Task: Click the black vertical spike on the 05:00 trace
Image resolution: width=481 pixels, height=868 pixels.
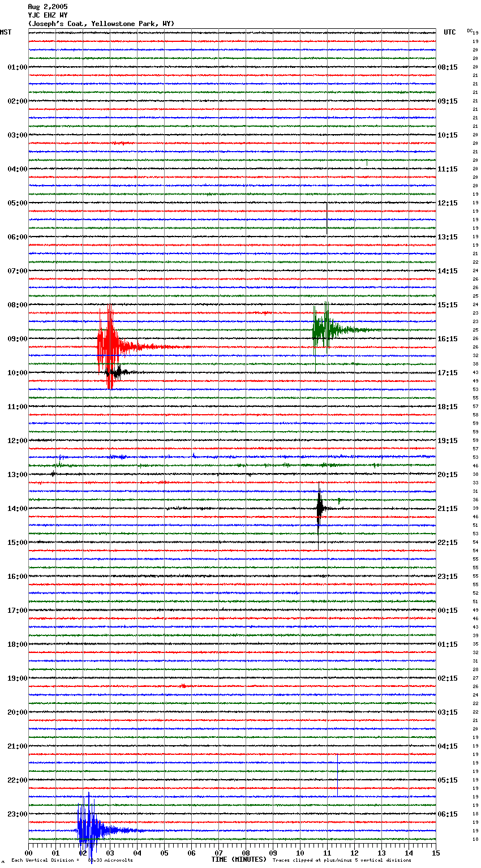Action: pyautogui.click(x=327, y=218)
